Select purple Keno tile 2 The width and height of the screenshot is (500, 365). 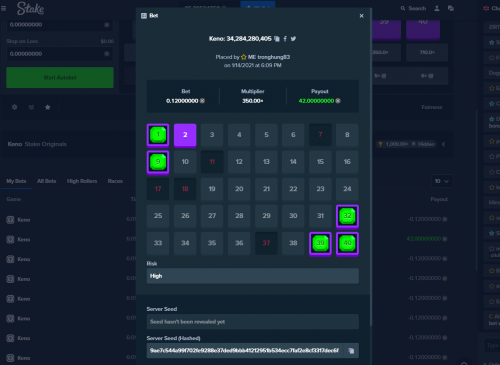click(x=185, y=135)
